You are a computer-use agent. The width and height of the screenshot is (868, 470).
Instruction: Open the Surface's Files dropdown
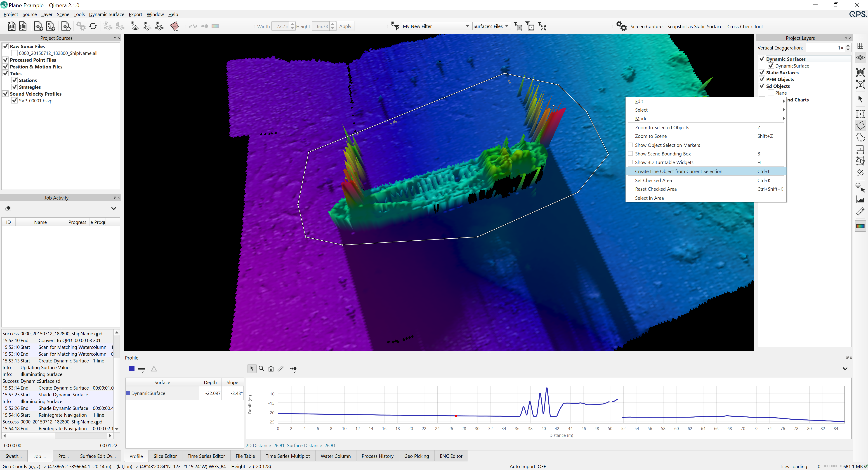[x=491, y=26]
